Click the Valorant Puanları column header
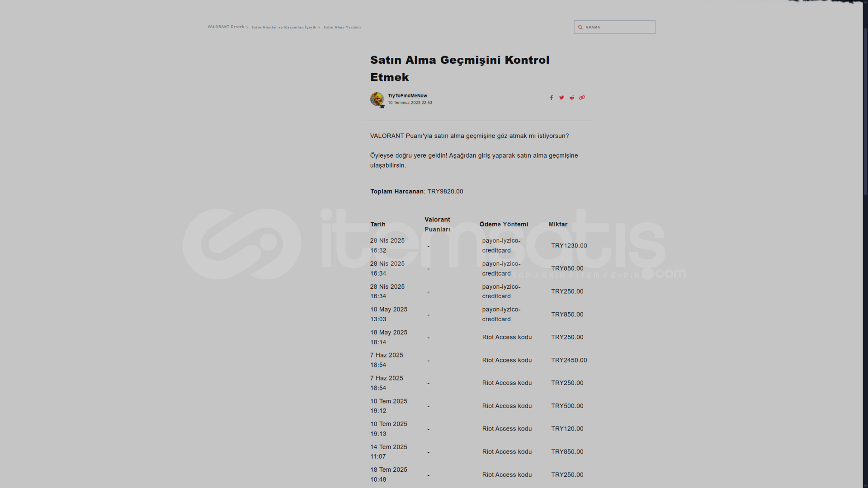This screenshot has width=868, height=488. [x=437, y=225]
